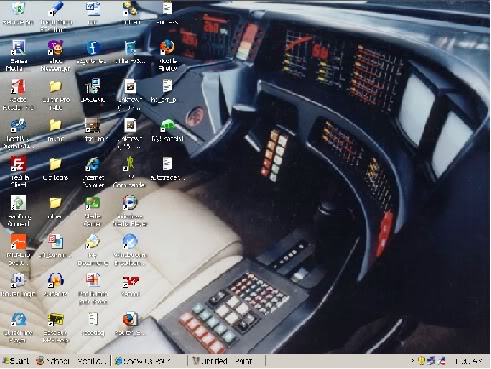Open the My Documents folder icon

[x=93, y=242]
